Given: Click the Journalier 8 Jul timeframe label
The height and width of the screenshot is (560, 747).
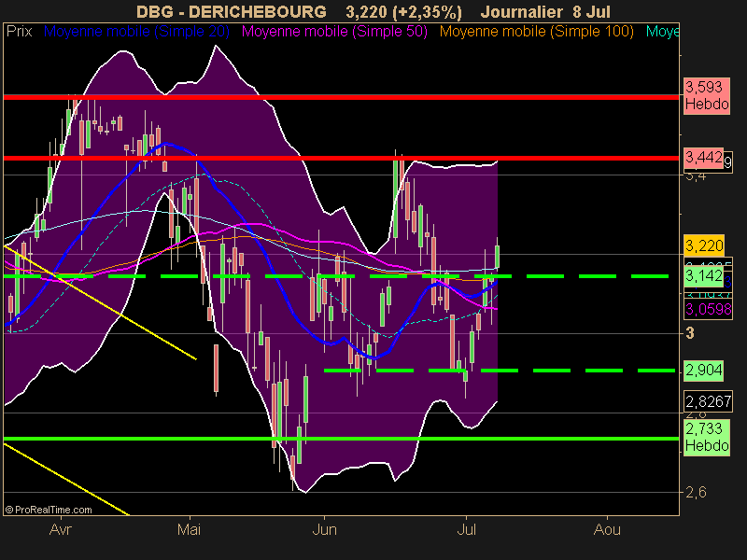Looking at the screenshot, I should (x=545, y=11).
